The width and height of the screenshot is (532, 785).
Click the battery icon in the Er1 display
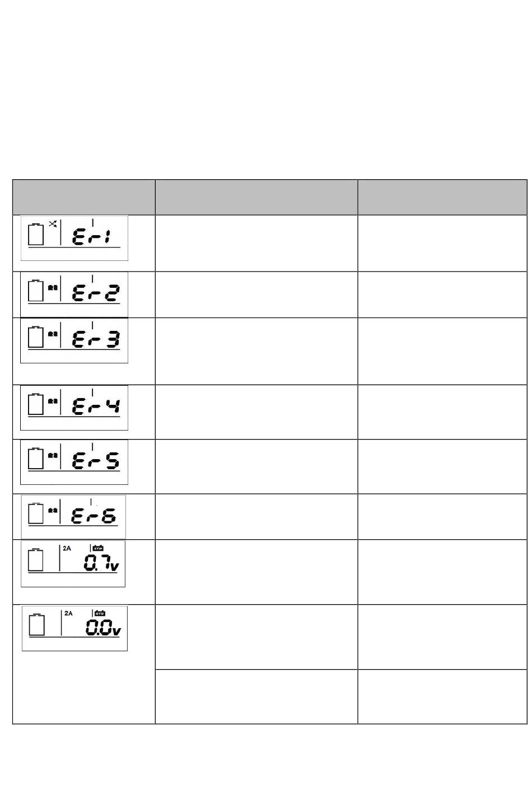[x=36, y=235]
